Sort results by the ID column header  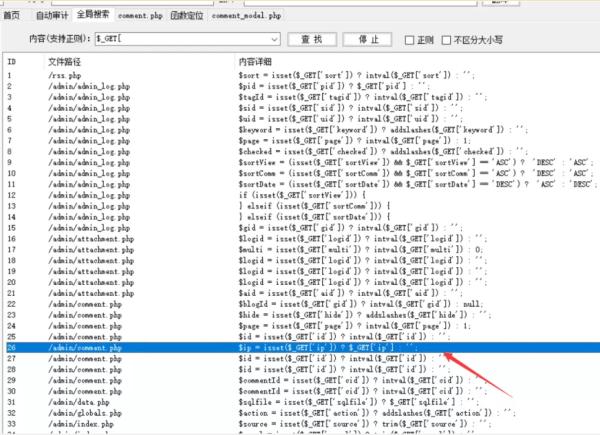click(x=12, y=62)
